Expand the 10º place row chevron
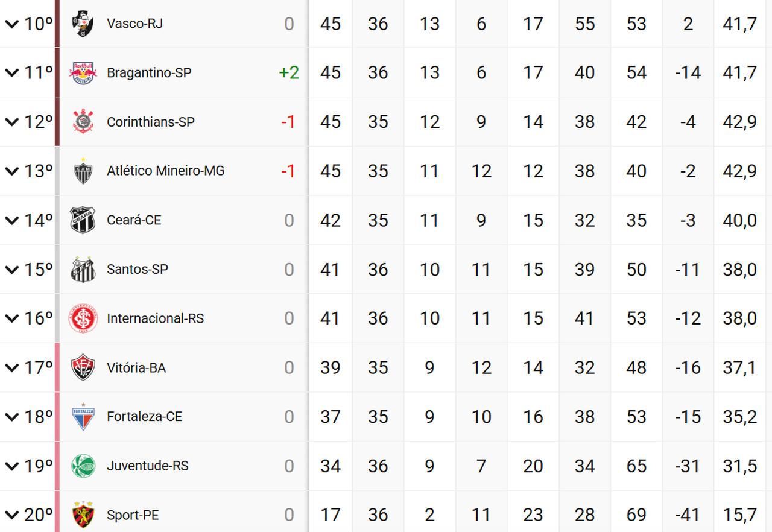Screen dimensions: 772x532 (x=11, y=24)
